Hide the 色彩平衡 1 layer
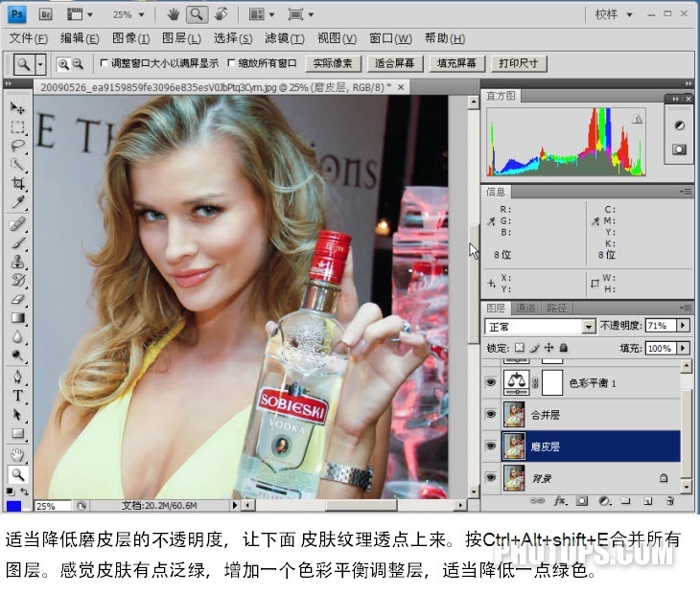Image resolution: width=700 pixels, height=595 pixels. coord(491,382)
